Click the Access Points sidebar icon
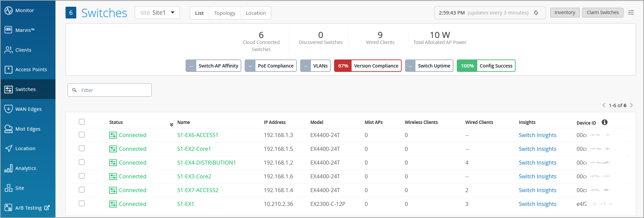The height and width of the screenshot is (218, 644). pos(8,70)
